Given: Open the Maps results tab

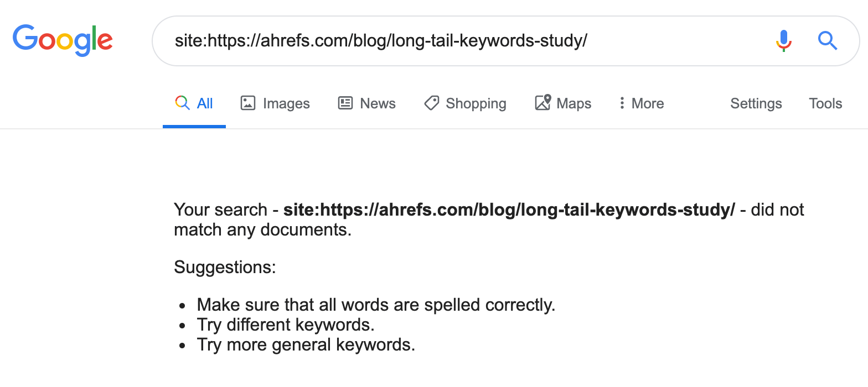Looking at the screenshot, I should click(573, 103).
